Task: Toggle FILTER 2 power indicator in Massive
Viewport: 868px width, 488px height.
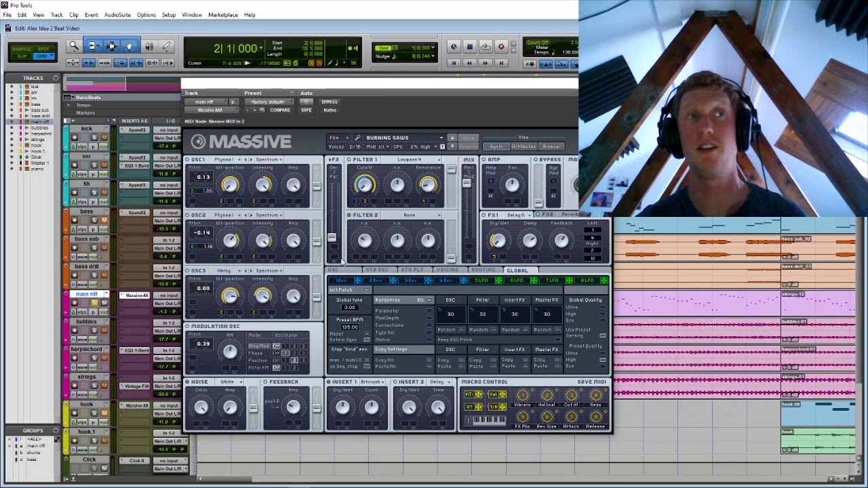Action: tap(349, 215)
